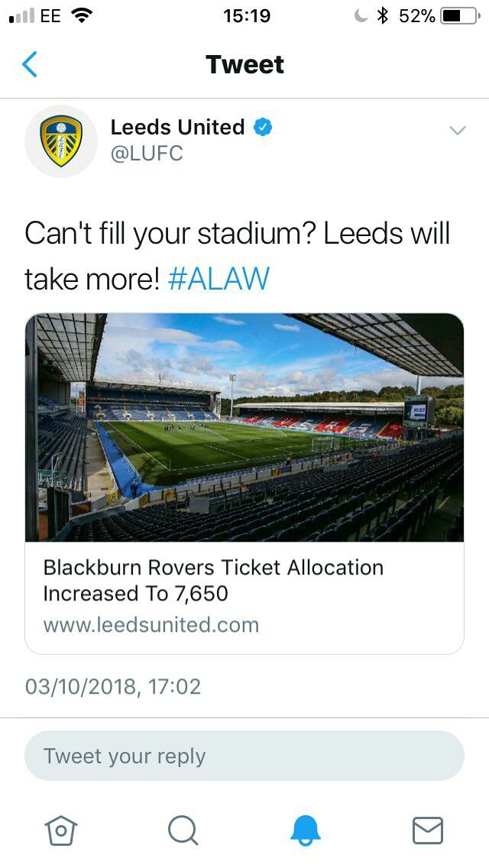Tap the Leeds United account name
The image size is (489, 868).
177,127
